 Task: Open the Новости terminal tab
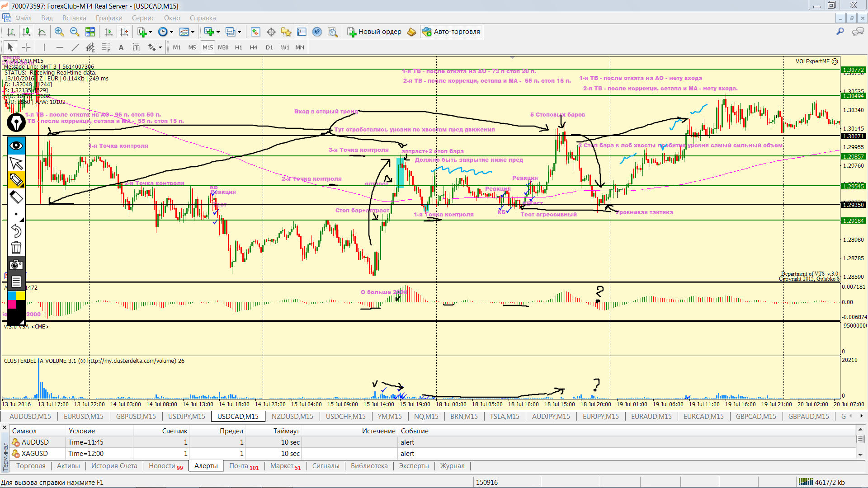[165, 466]
